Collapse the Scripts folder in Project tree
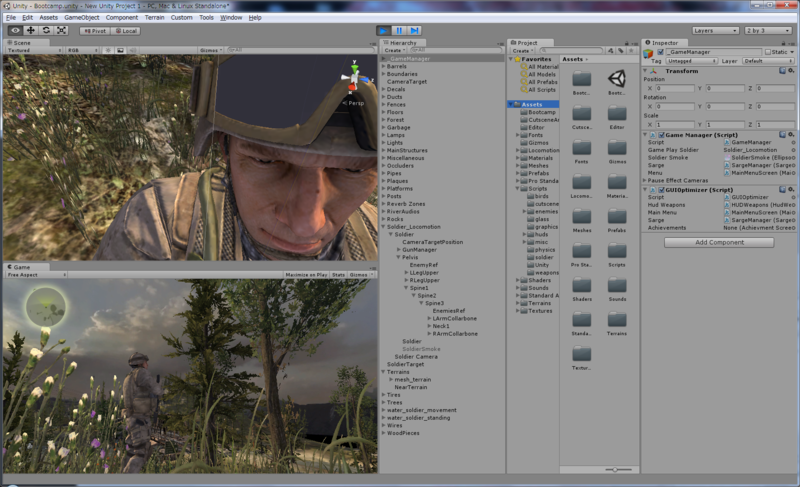This screenshot has height=487, width=800. (x=517, y=189)
